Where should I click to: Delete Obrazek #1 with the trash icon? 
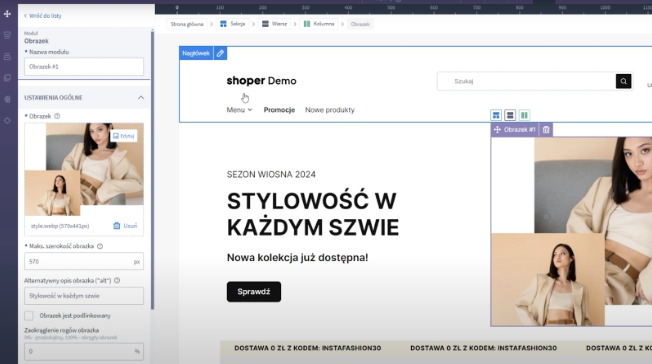[546, 130]
